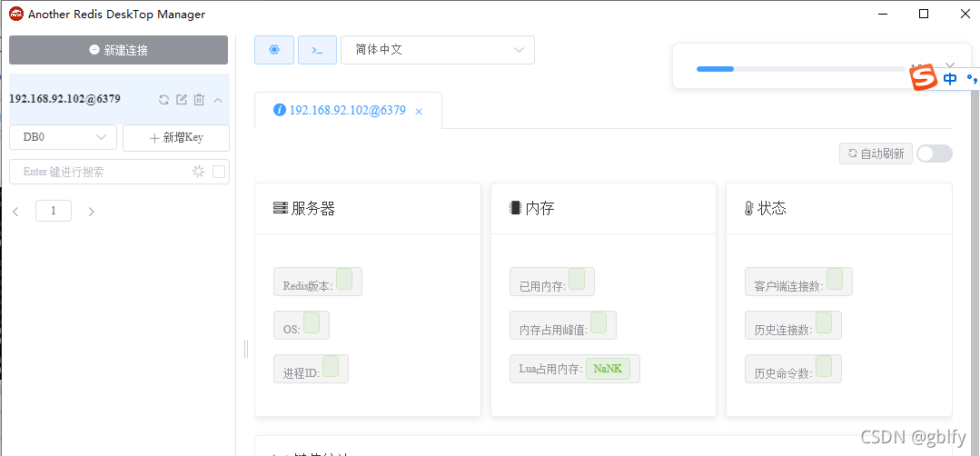Minimize the application window
The image size is (980, 456).
(x=883, y=14)
